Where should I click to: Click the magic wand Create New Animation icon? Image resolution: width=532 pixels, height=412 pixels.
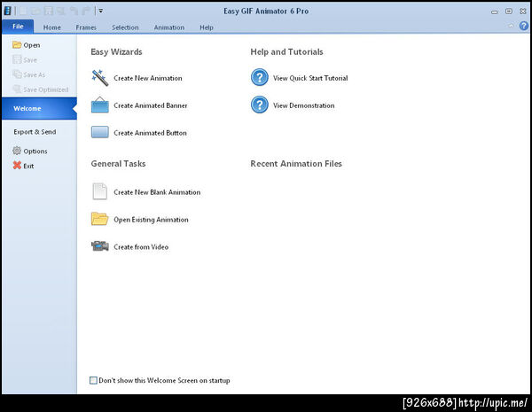click(x=100, y=78)
